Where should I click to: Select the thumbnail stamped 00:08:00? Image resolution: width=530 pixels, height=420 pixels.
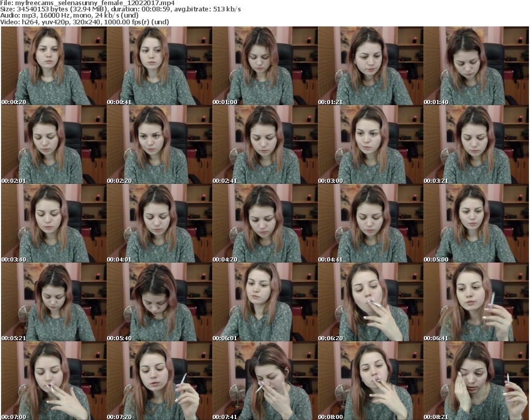point(370,381)
